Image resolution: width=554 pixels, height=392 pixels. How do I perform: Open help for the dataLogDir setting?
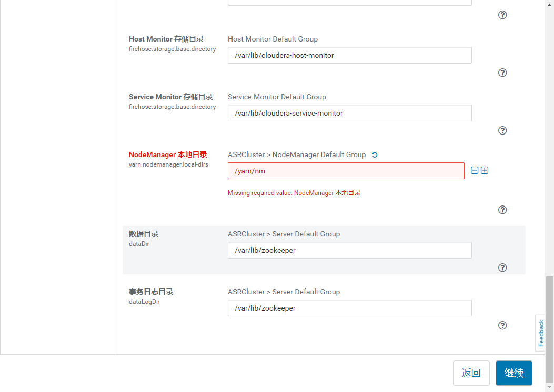pos(502,325)
